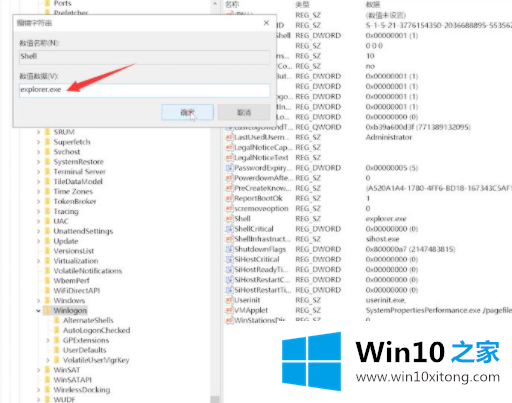512x403 pixels.
Task: Select the ShellInfrastruct... value name
Action: click(x=263, y=239)
